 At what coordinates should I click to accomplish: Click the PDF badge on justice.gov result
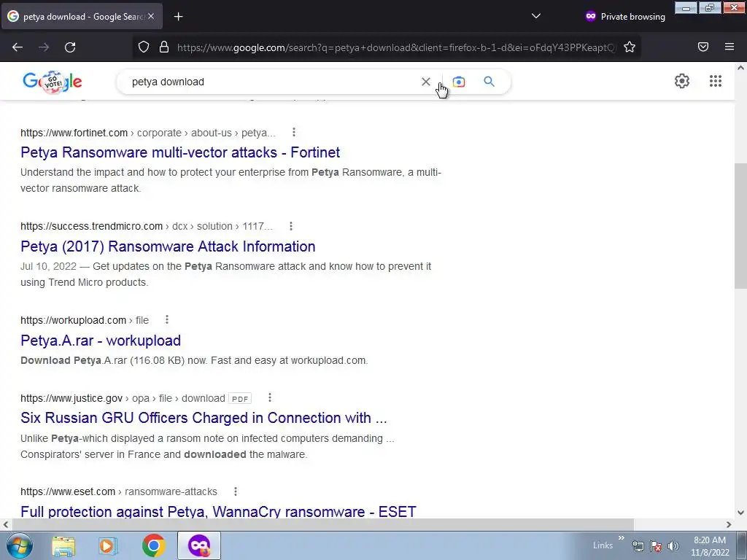click(x=239, y=399)
